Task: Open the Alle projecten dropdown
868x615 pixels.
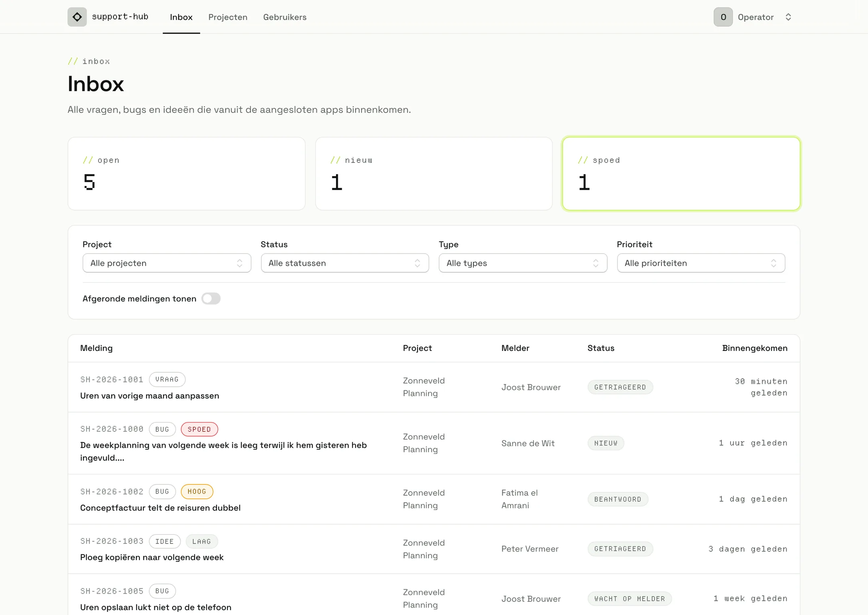Action: [x=167, y=263]
